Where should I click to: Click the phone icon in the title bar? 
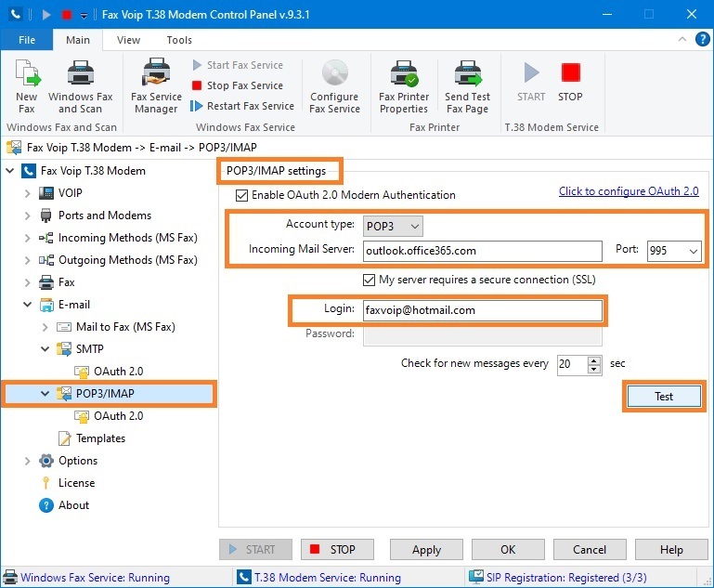coord(16,14)
